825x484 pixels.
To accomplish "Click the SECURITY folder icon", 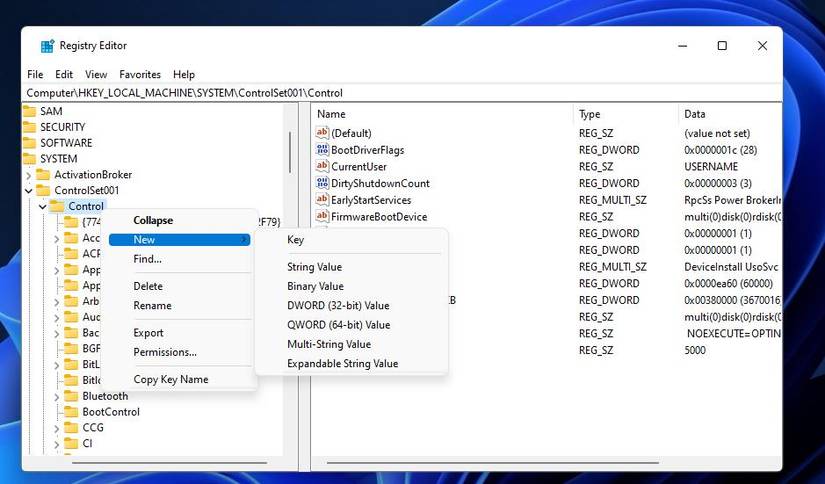I will 29,127.
